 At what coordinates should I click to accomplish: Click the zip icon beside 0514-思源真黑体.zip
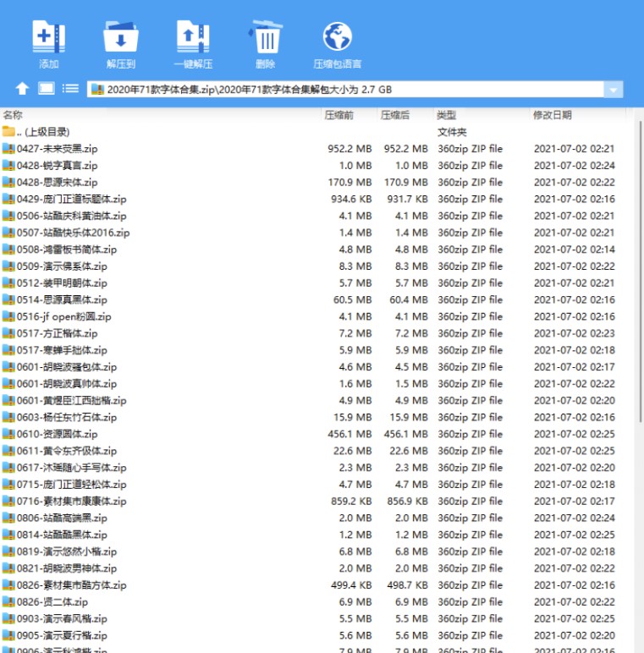pos(8,299)
